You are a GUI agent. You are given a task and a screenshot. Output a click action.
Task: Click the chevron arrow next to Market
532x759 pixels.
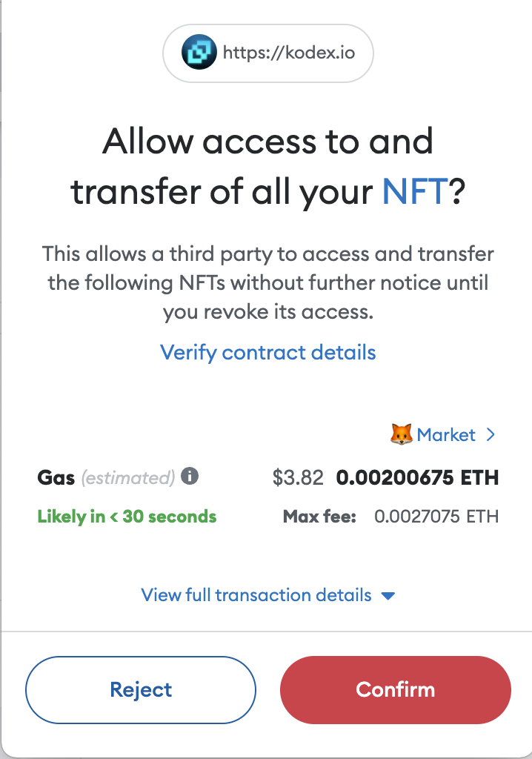[x=491, y=435]
